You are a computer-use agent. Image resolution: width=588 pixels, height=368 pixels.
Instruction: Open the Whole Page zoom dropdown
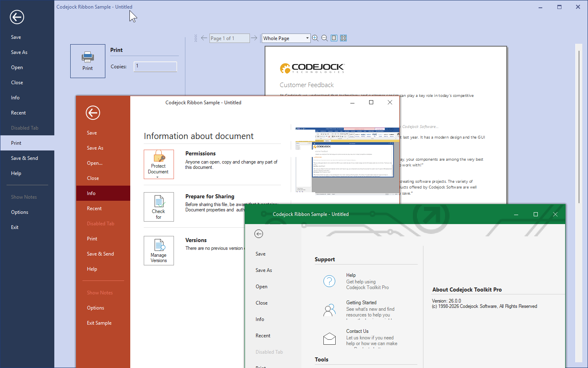click(x=307, y=38)
